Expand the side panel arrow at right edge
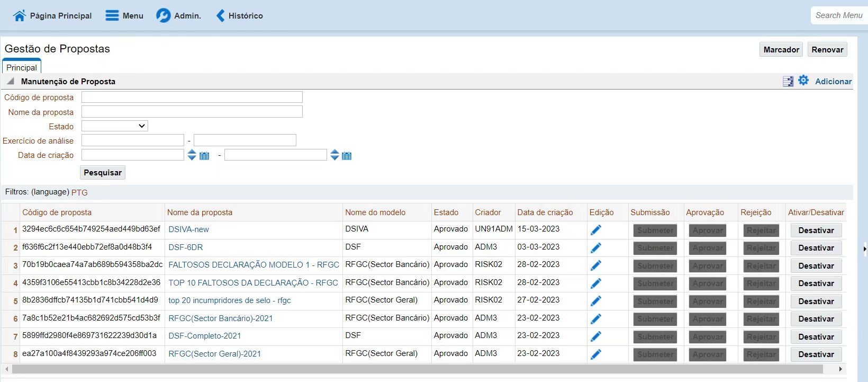 coord(865,248)
